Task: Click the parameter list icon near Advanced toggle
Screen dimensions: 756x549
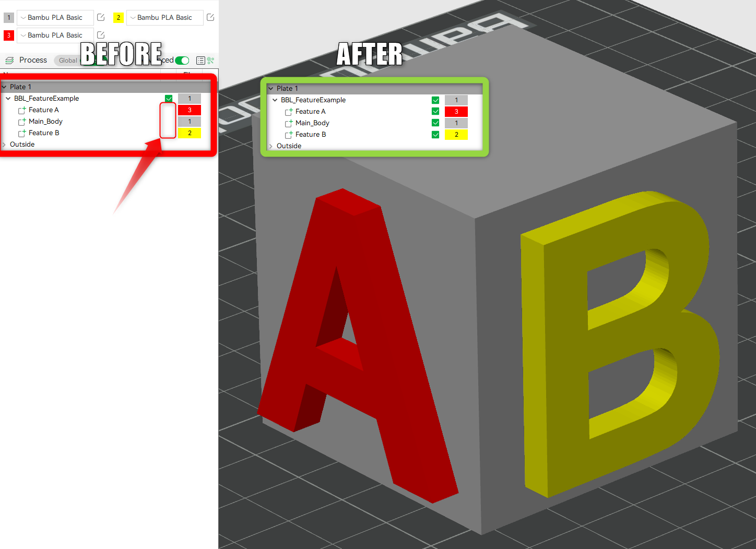Action: [200, 61]
